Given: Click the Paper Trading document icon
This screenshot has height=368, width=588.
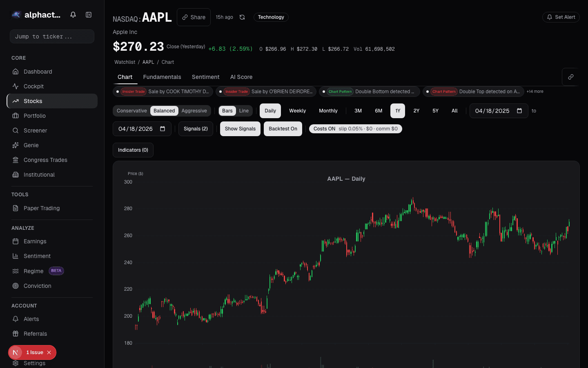Looking at the screenshot, I should coord(16,208).
